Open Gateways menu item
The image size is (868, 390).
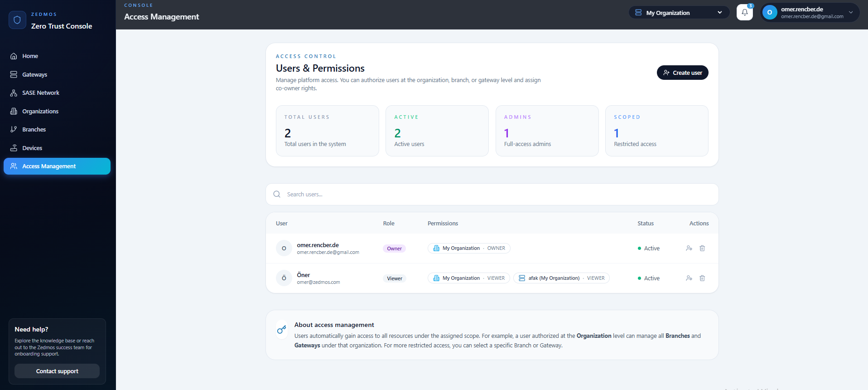pos(57,74)
